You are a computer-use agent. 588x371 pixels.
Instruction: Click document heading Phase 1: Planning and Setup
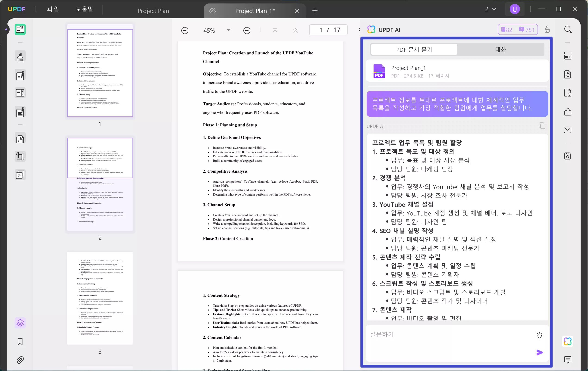[x=230, y=125]
